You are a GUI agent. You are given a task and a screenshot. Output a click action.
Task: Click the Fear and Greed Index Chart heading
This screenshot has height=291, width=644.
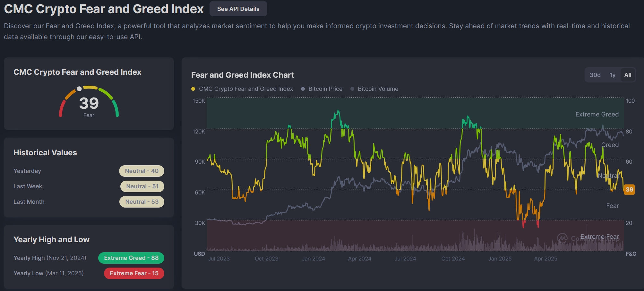click(243, 75)
